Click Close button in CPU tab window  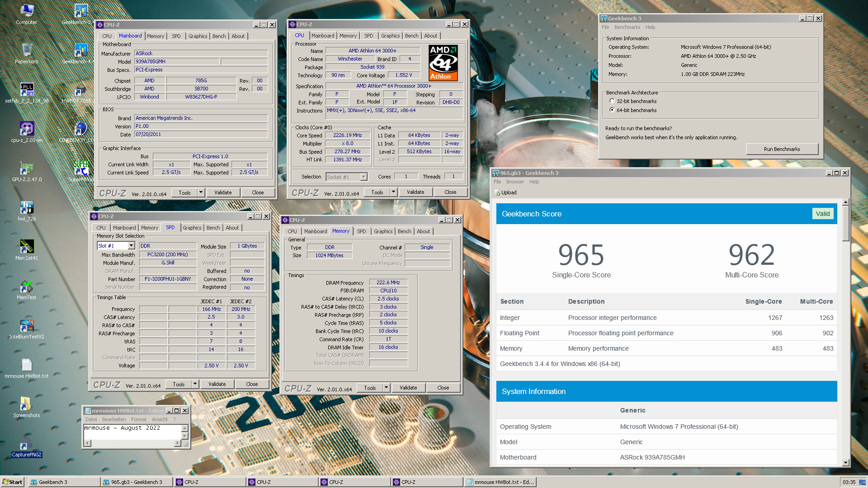[450, 192]
